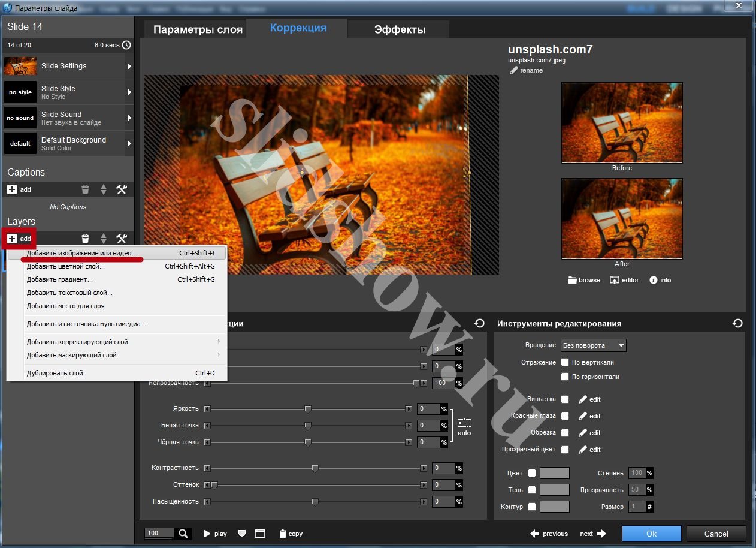756x548 pixels.
Task: Adjust the Контрастность slider handle
Action: (x=315, y=468)
